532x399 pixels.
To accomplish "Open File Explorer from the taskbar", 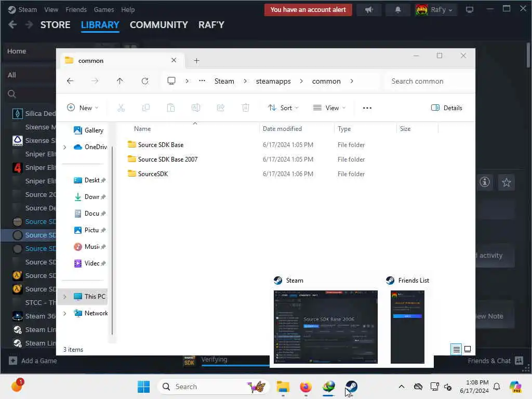I will coord(283,387).
